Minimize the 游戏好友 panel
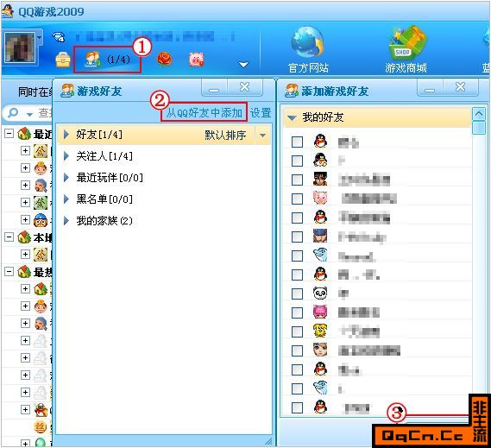This screenshot has width=491, height=448. tap(214, 88)
